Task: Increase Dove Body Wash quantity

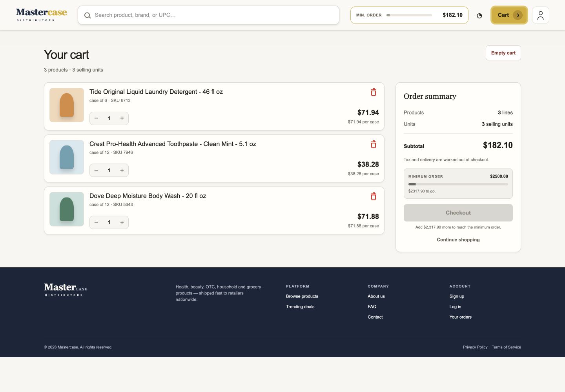Action: pyautogui.click(x=122, y=222)
